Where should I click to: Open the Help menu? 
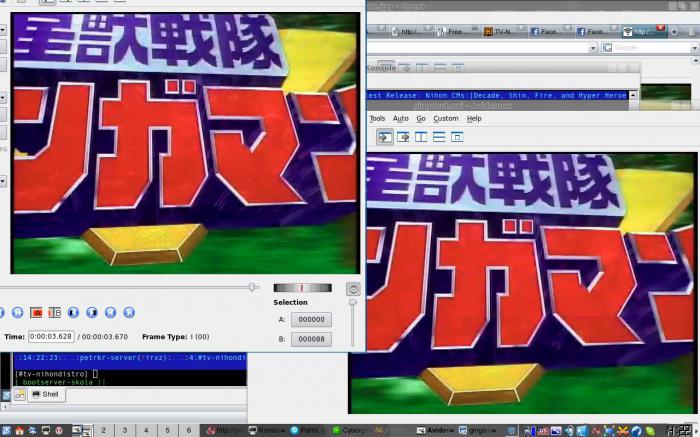474,118
